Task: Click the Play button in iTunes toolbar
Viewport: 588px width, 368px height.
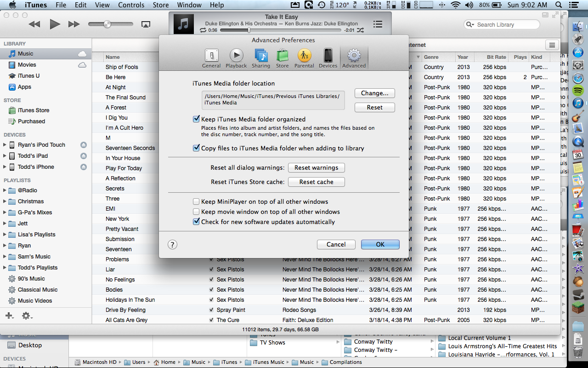Action: 55,24
